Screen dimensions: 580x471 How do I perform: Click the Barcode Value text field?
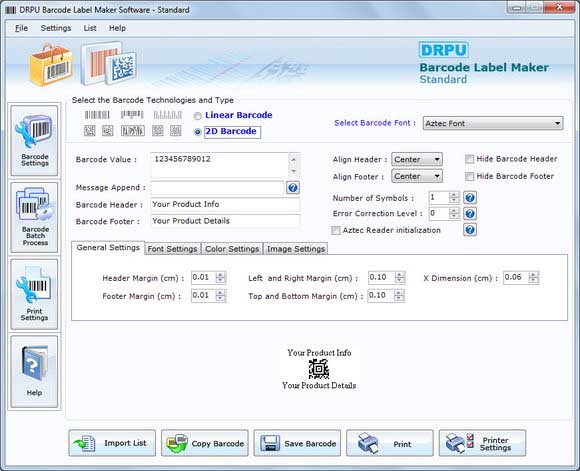pyautogui.click(x=219, y=165)
